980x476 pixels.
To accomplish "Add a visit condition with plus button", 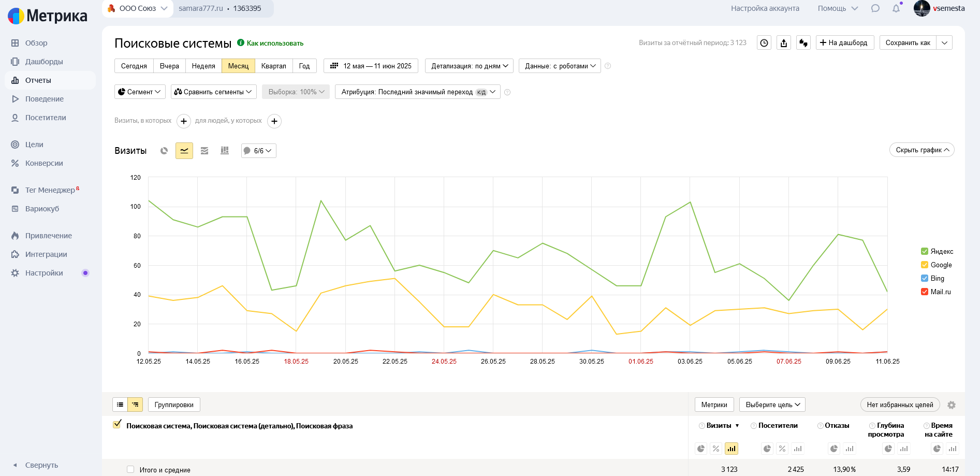I will point(184,121).
